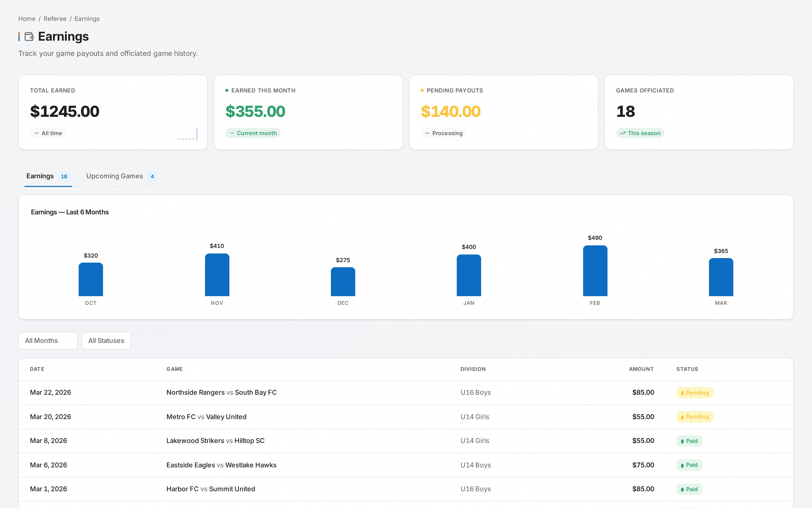Click the $75.00 amount for Mar 6 game
This screenshot has height=508, width=812.
coord(643,465)
